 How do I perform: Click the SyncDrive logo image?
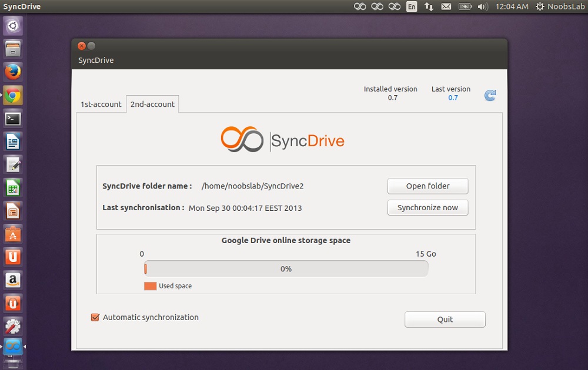click(283, 140)
